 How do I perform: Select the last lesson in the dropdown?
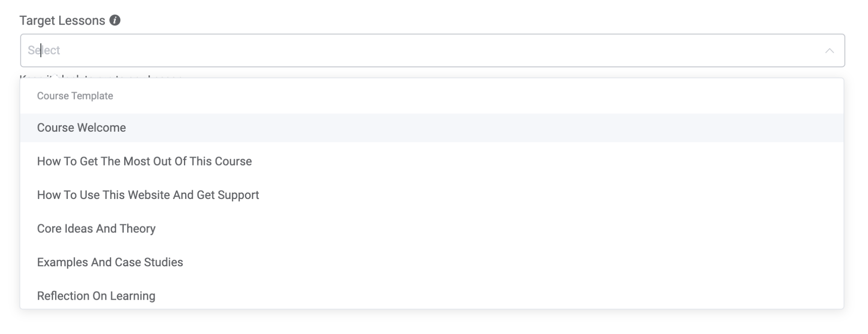pyautogui.click(x=96, y=295)
